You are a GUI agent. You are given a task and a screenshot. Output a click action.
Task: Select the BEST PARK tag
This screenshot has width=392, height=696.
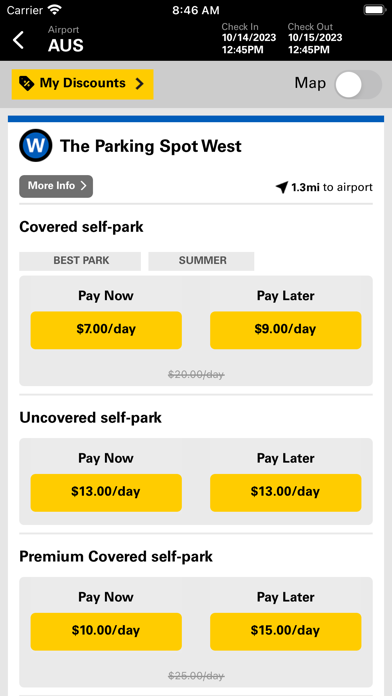[80, 261]
